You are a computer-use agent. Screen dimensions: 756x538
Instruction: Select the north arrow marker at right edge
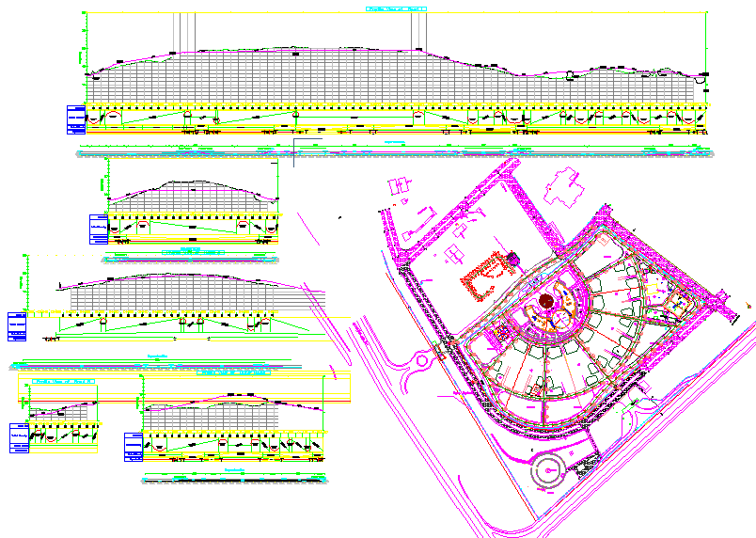click(748, 304)
